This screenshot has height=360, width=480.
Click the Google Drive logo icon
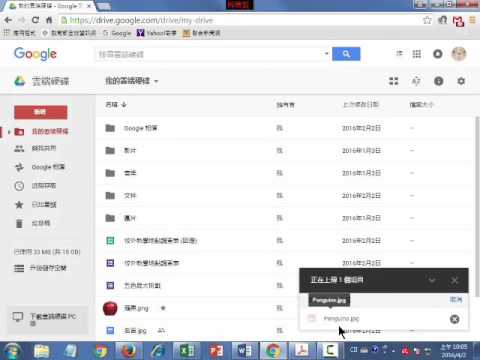coord(20,81)
